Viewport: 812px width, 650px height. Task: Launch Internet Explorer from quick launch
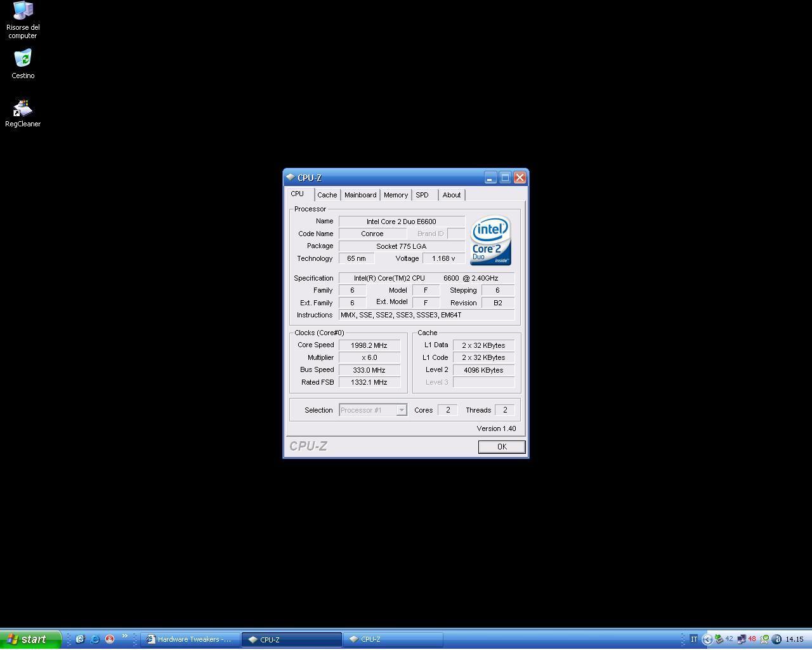(x=95, y=639)
